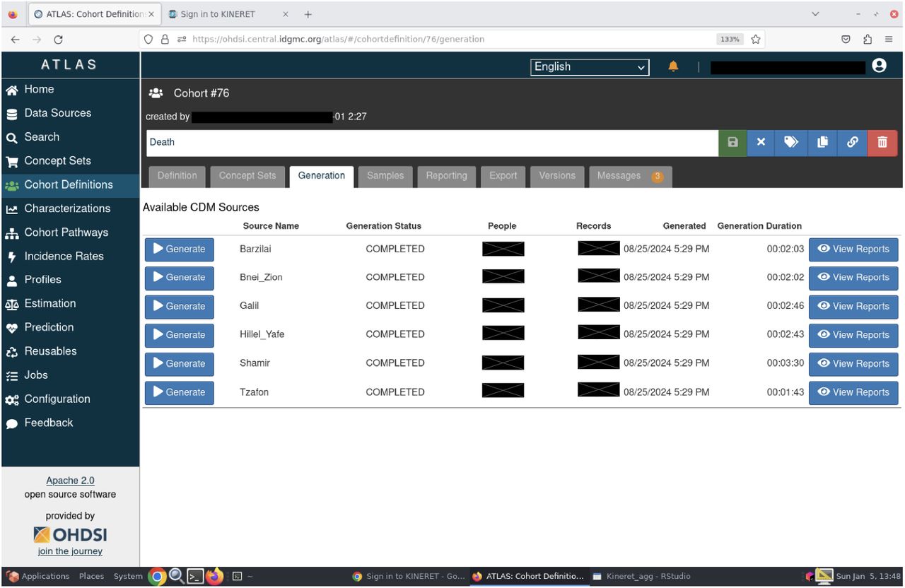Open Configuration in the sidebar
905x588 pixels.
click(70, 399)
